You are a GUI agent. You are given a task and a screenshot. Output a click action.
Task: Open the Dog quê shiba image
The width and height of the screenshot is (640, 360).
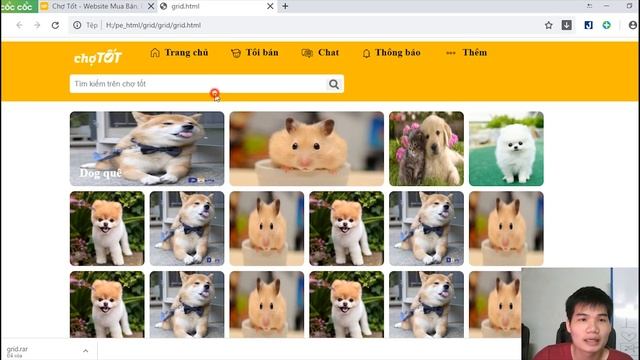[x=147, y=149]
